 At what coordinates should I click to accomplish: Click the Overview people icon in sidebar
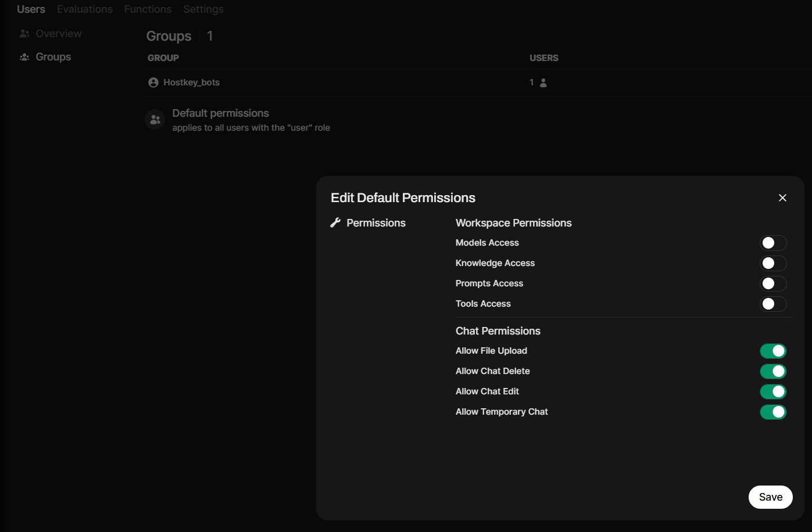pos(24,34)
